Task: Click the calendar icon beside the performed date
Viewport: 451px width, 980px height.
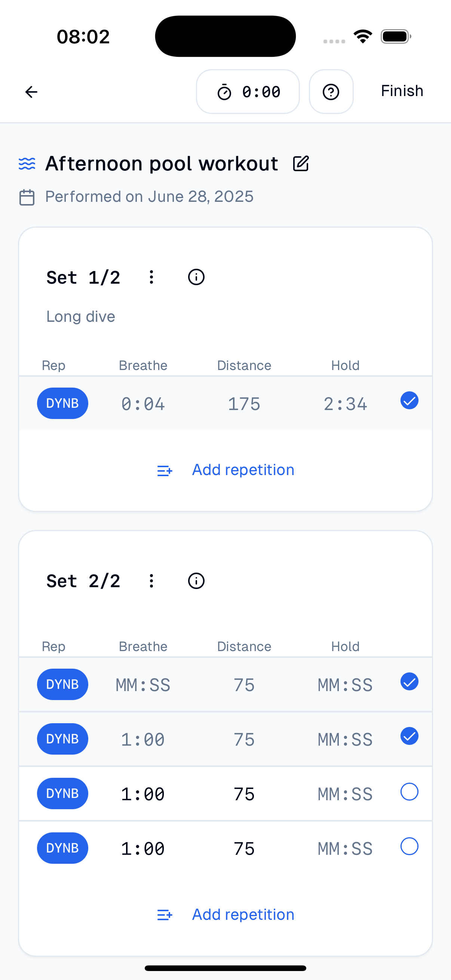Action: 26,196
